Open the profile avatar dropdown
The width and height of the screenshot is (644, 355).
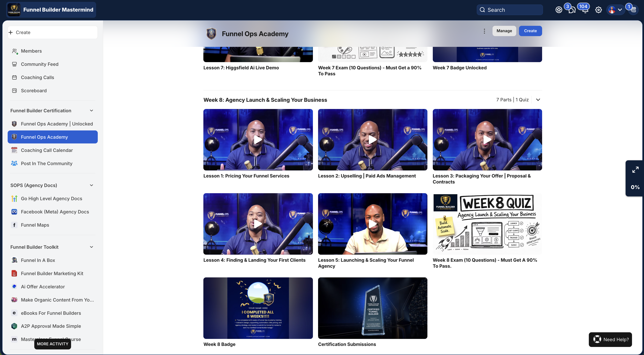tap(615, 10)
